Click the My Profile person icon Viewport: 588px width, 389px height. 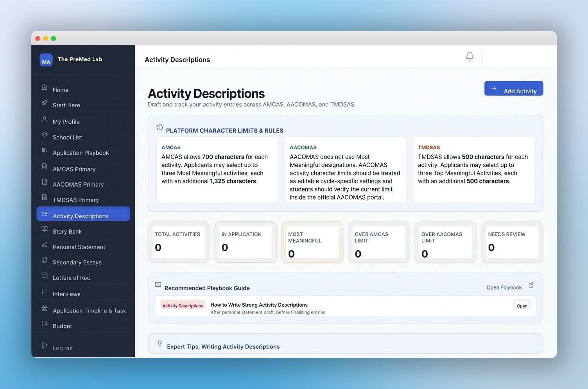[45, 119]
